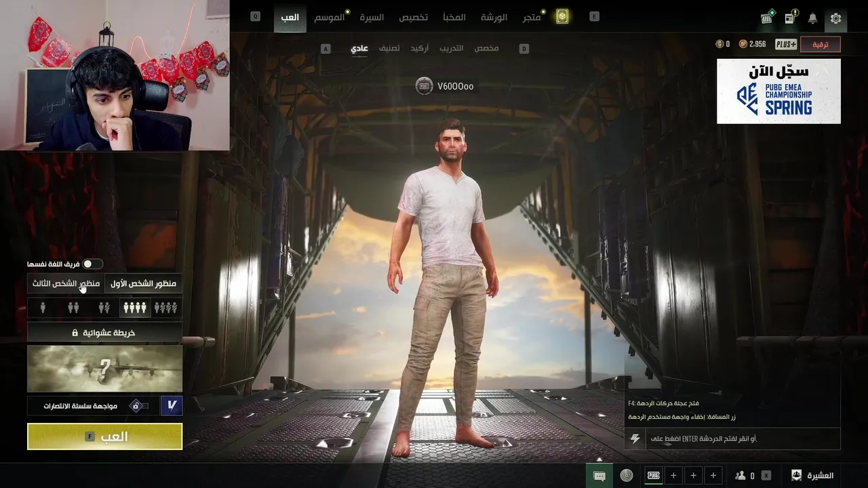Viewport: 868px width, 488px height.
Task: Click the F4 emote wheel hint text
Action: point(663,403)
